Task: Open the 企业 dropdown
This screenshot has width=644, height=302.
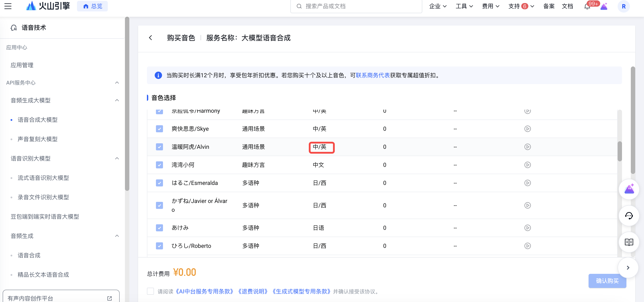Action: pos(438,6)
